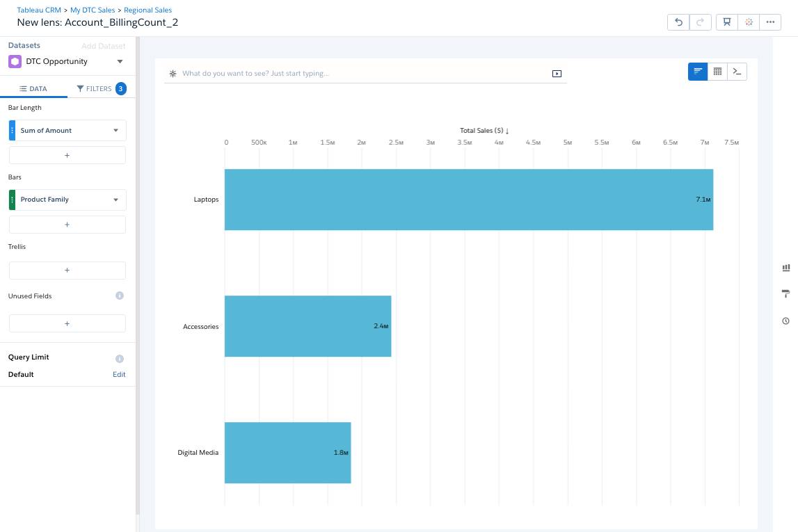Open the chart formatting panel
This screenshot has height=532, width=798.
click(x=785, y=293)
